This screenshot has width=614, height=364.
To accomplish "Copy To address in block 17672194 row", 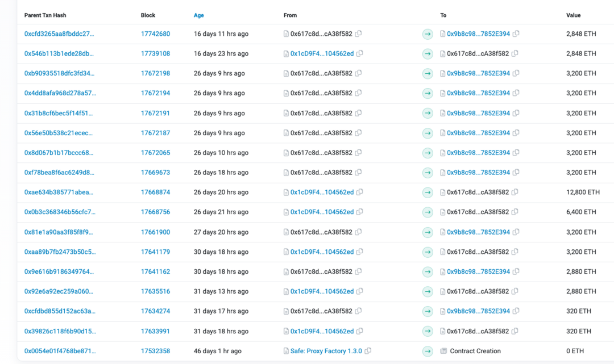I will (516, 93).
